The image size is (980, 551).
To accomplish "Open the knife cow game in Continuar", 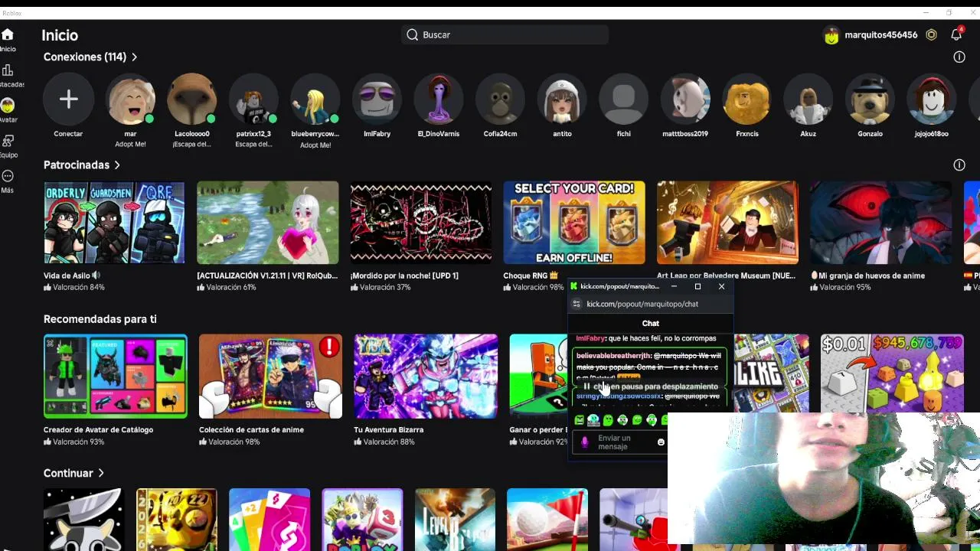I will [x=83, y=520].
